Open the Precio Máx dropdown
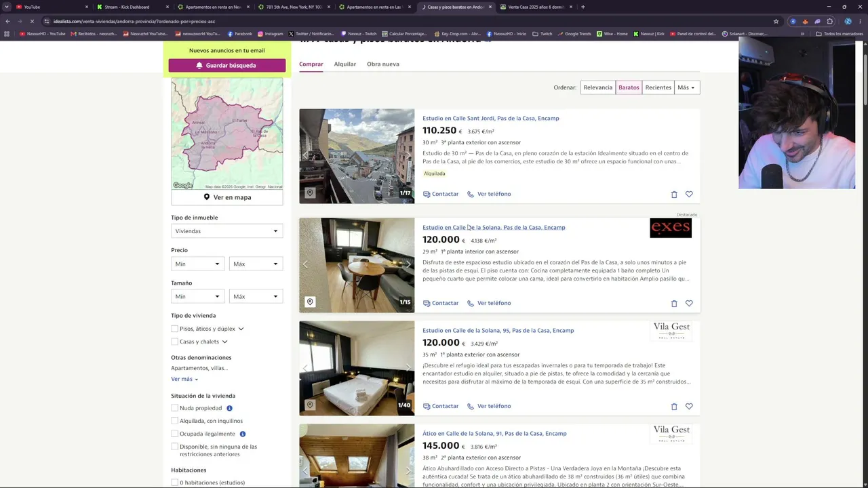868x488 pixels. pyautogui.click(x=256, y=264)
